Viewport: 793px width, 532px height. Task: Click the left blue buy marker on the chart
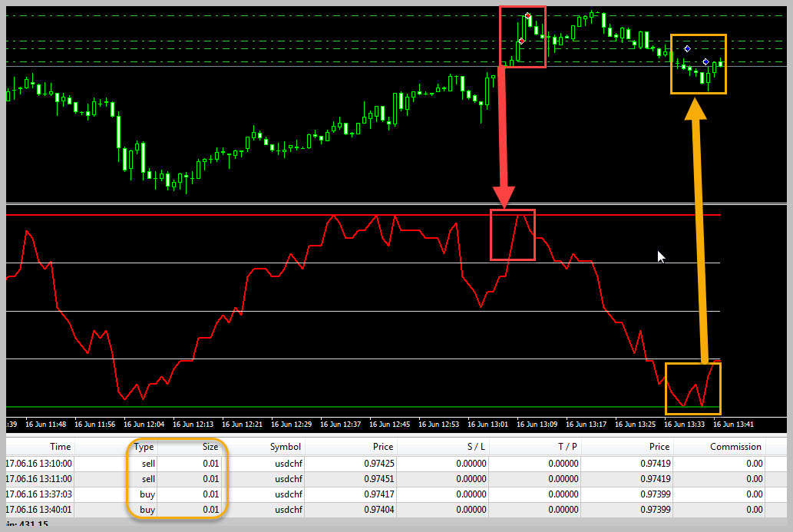click(687, 49)
